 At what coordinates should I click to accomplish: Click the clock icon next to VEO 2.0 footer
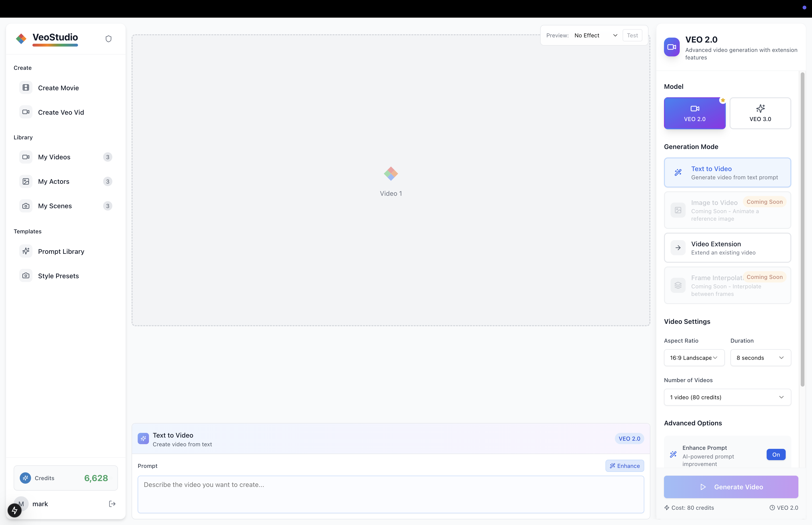[772, 508]
